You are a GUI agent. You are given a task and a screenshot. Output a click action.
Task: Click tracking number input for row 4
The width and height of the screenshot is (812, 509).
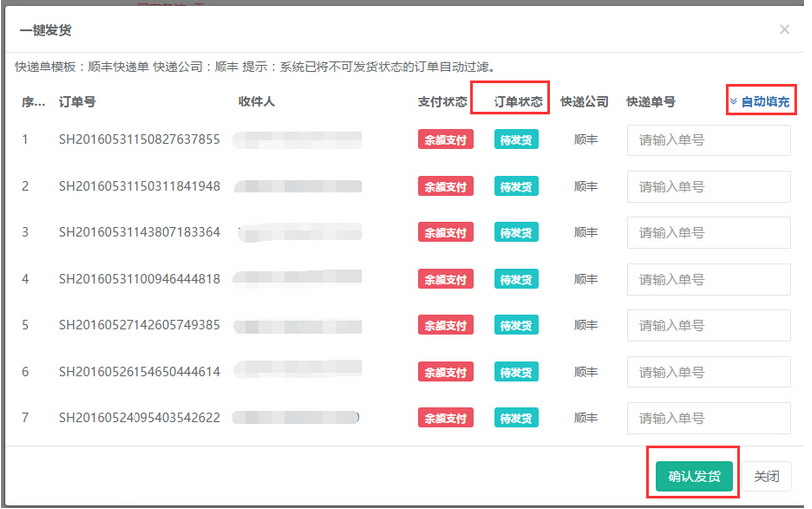click(708, 280)
